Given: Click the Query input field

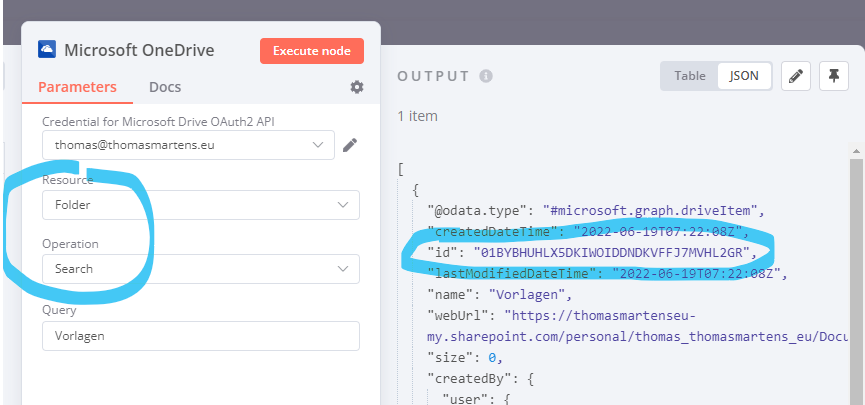Looking at the screenshot, I should tap(200, 336).
